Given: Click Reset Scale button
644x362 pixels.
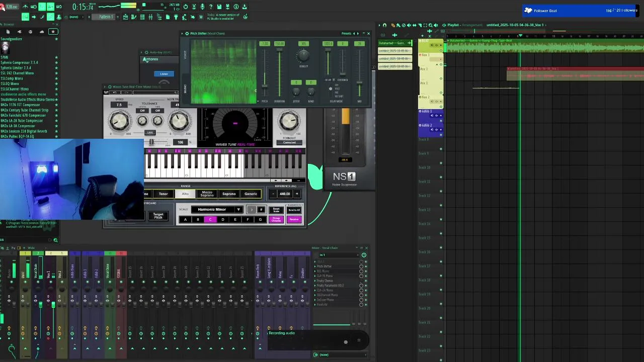Looking at the screenshot, I should tap(276, 210).
